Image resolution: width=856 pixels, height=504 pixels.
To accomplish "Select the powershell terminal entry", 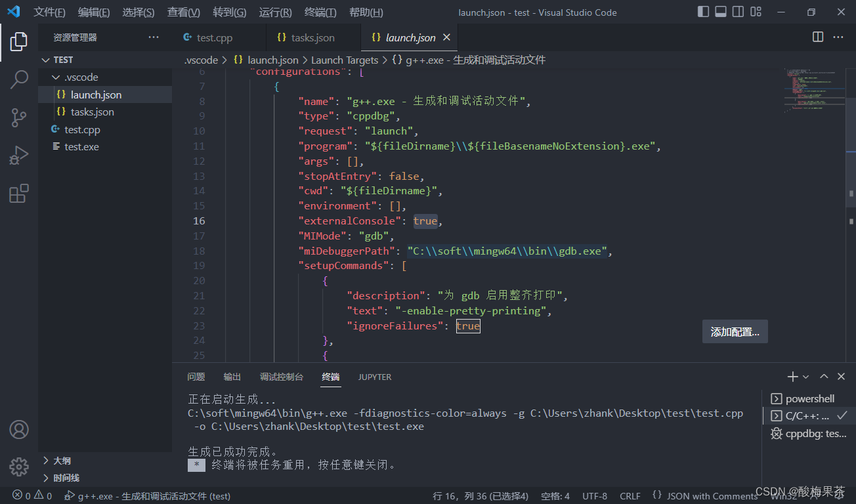I will point(809,398).
